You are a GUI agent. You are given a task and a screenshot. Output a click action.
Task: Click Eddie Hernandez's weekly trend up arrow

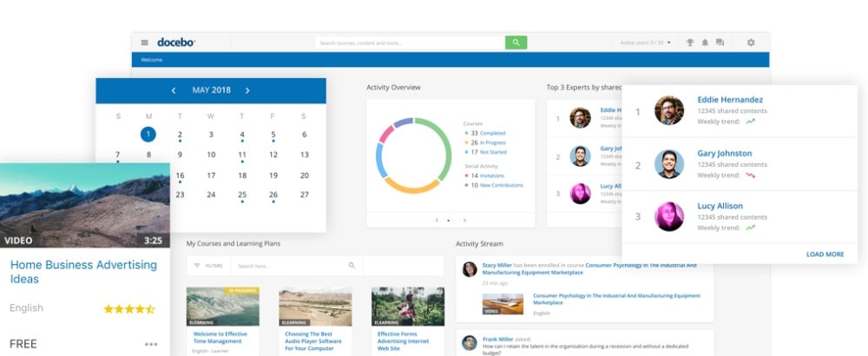[x=750, y=122]
